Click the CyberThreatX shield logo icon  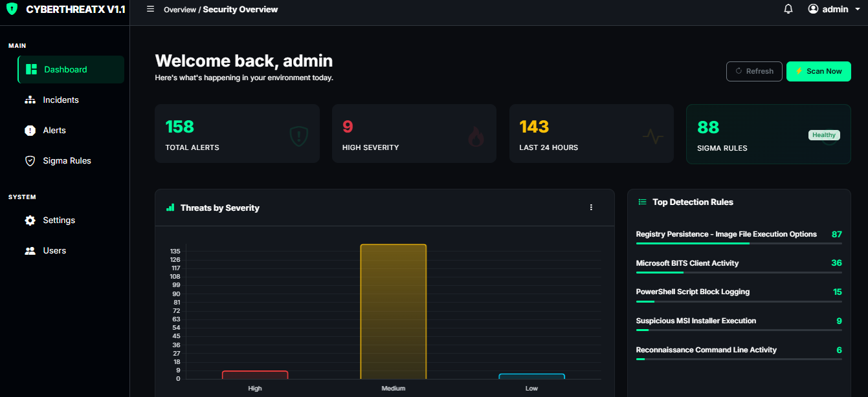[x=12, y=9]
